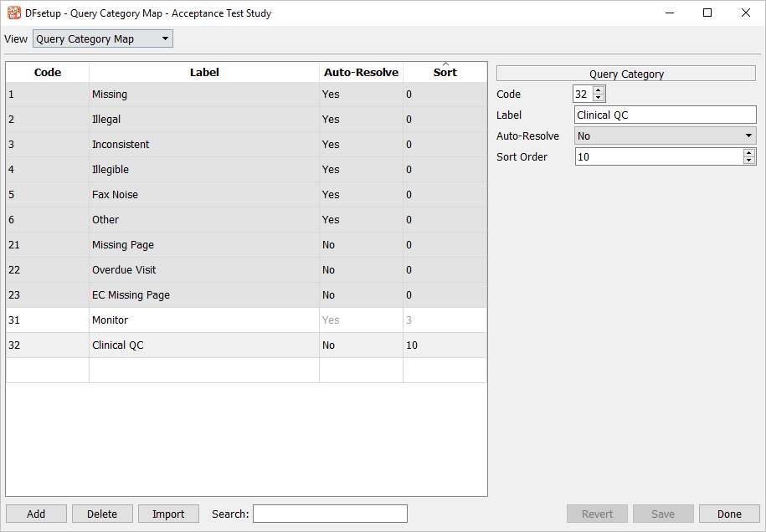Decrease Code value with down arrow
Image resolution: width=766 pixels, height=532 pixels.
[x=599, y=98]
